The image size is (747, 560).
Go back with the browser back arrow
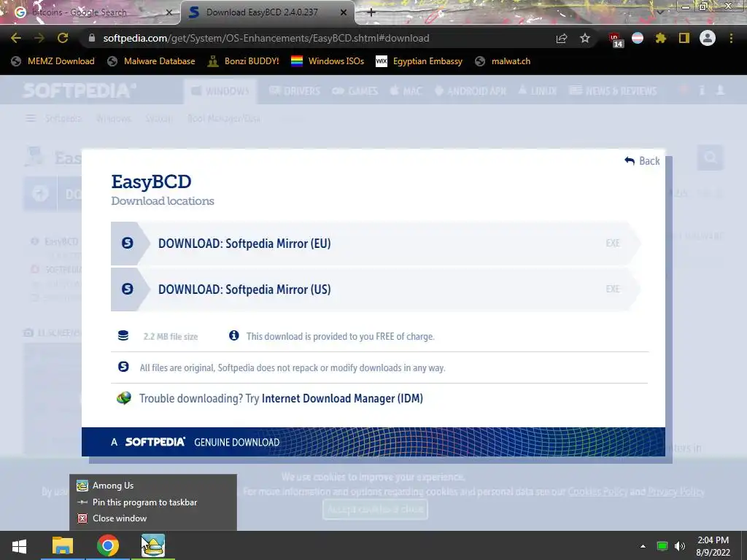pyautogui.click(x=16, y=38)
